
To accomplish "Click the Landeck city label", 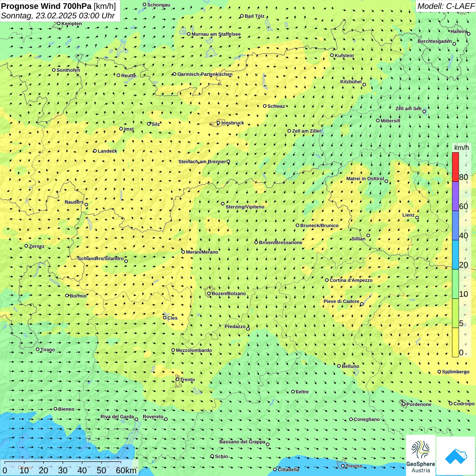I will 107,151.
